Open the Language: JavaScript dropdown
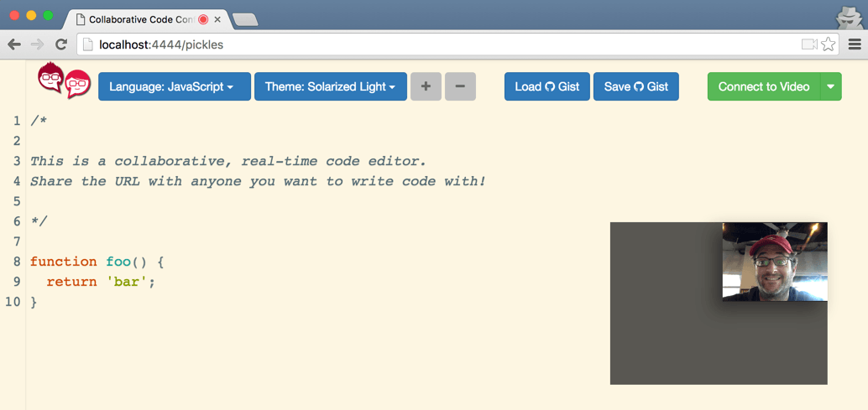 point(175,86)
